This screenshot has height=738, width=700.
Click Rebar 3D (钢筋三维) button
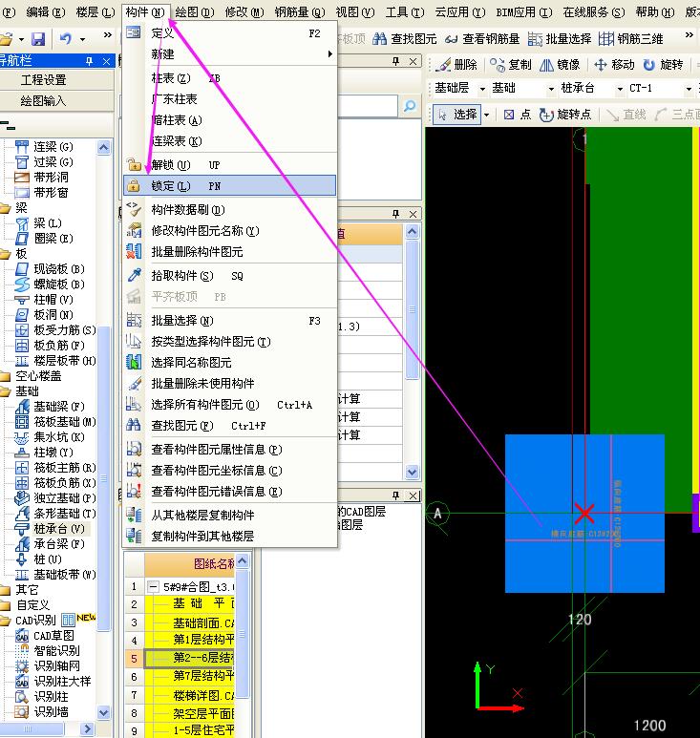(x=631, y=39)
